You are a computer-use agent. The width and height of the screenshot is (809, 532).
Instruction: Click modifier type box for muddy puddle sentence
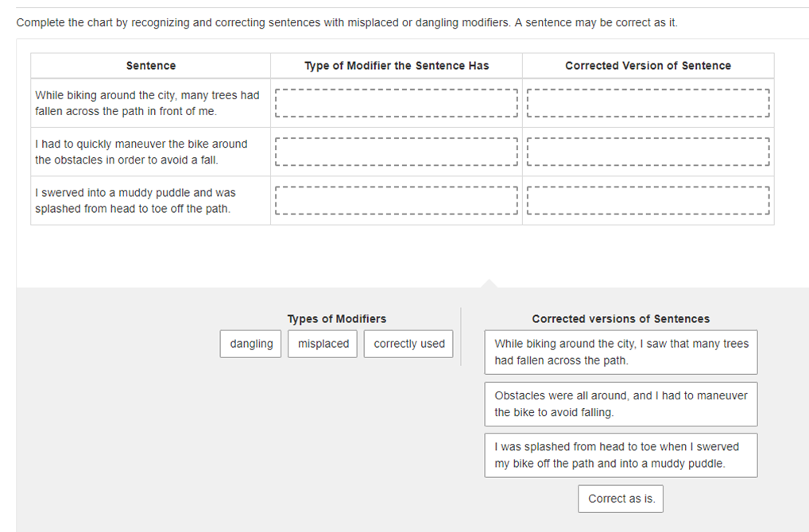point(397,201)
